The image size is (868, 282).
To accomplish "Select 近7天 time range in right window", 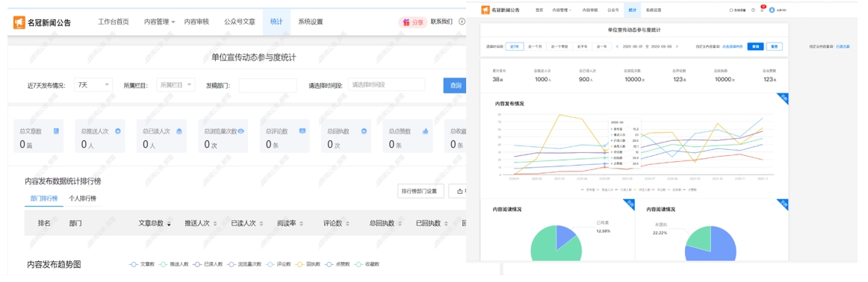I will 515,46.
